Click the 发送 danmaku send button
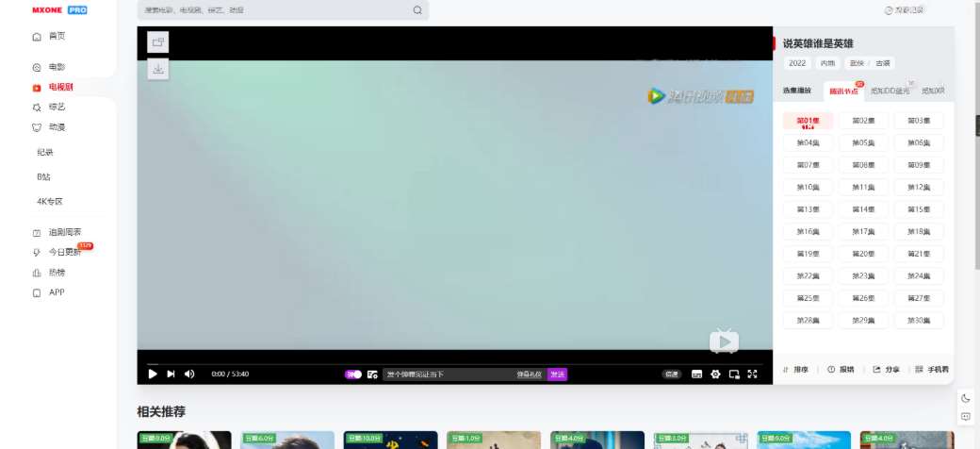Viewport: 980px width, 449px height. pos(557,374)
